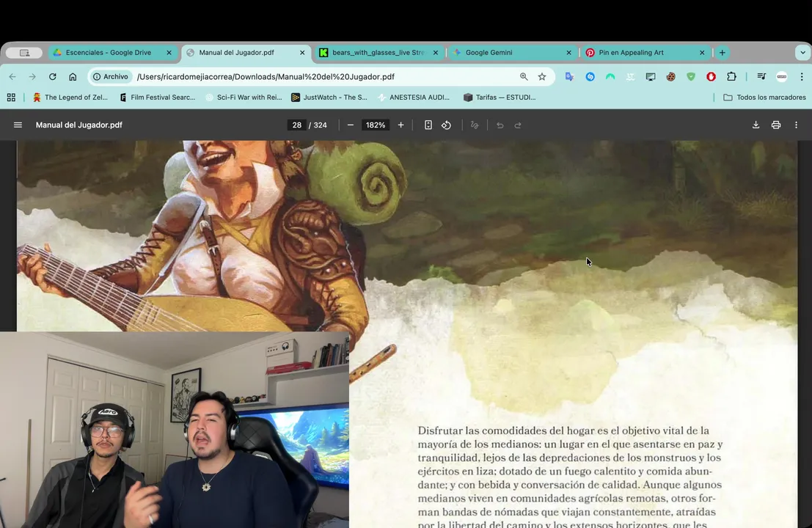Open JustWatch - The S... bookmark
This screenshot has width=812, height=528.
pyautogui.click(x=329, y=98)
